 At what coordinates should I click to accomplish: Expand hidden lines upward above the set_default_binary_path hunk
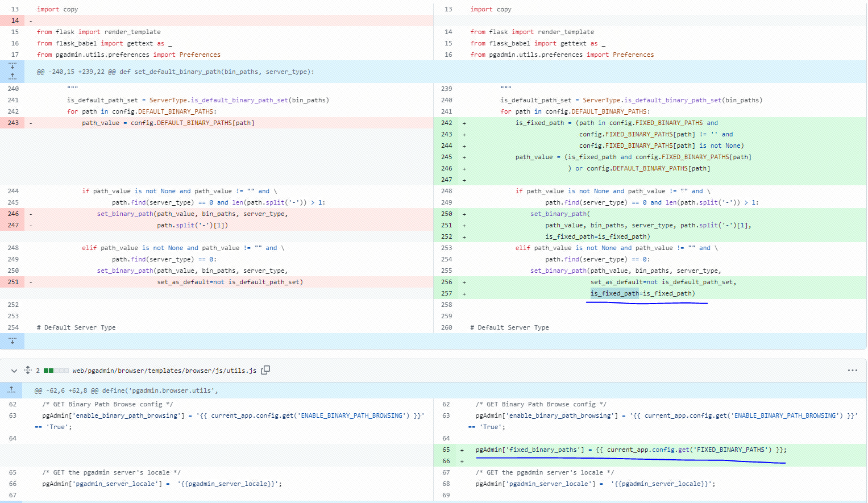13,76
